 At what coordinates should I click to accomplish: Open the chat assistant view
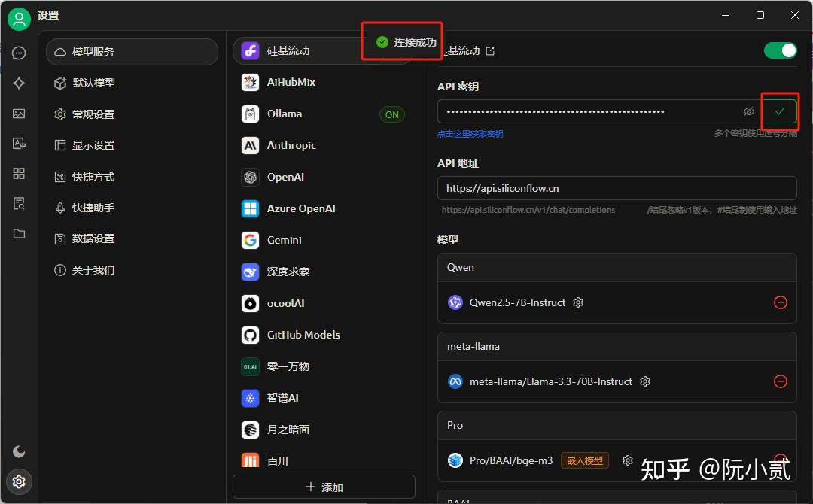[19, 53]
